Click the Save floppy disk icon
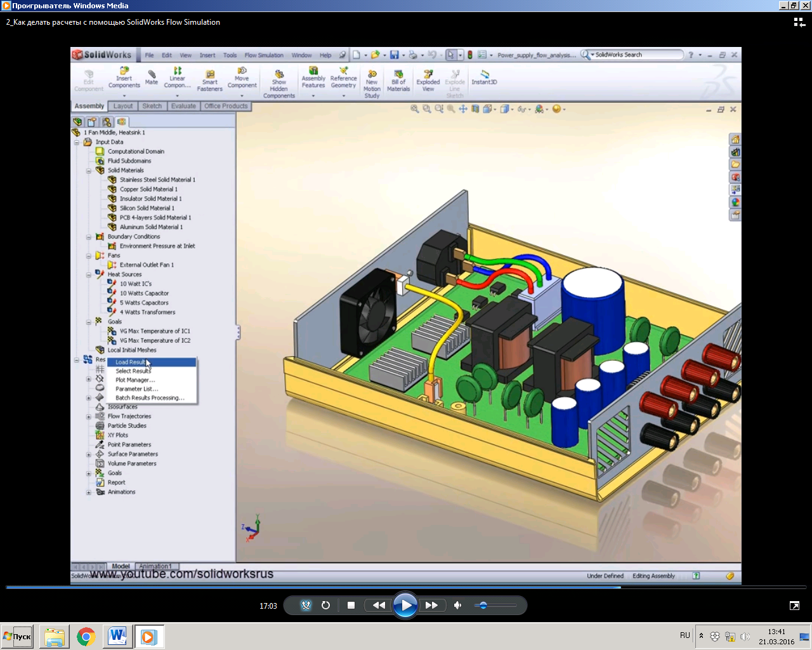The height and width of the screenshot is (650, 812). point(394,55)
